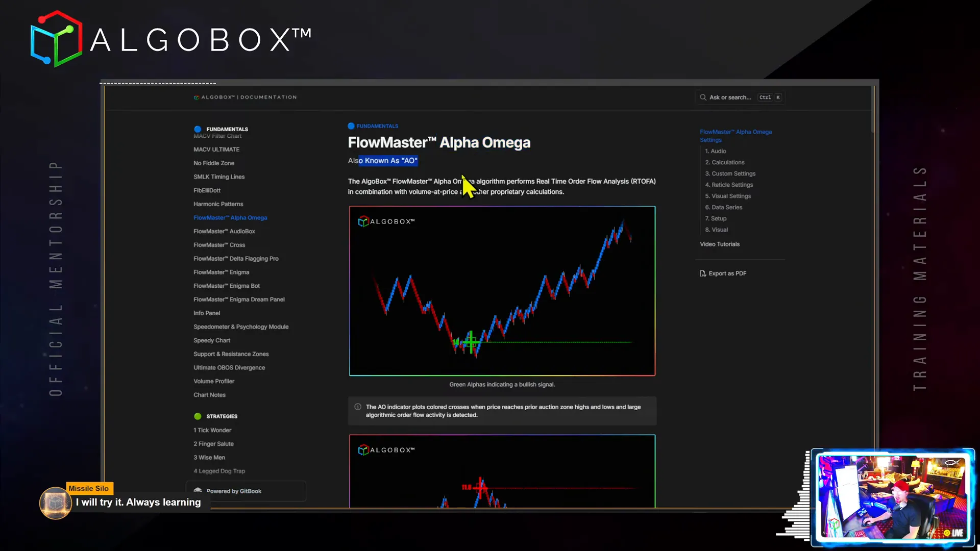Click the Powered by GitBook link
The width and height of the screenshot is (980, 551).
(246, 491)
